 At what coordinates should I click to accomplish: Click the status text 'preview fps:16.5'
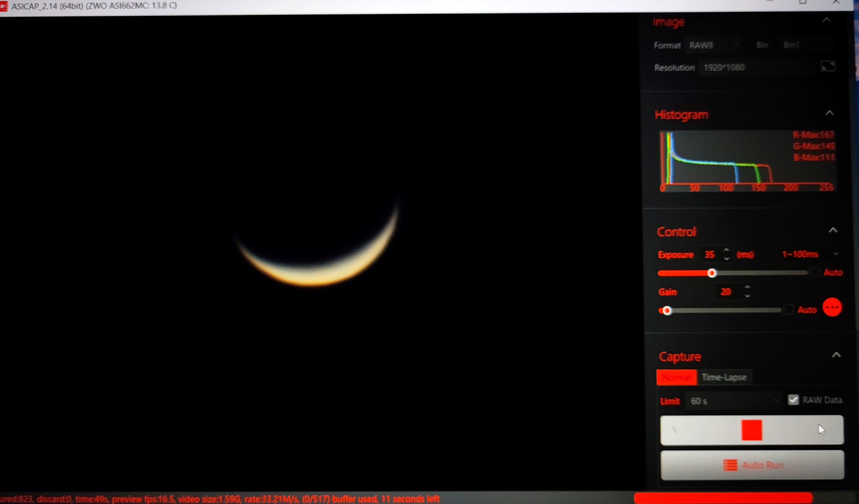[143, 499]
